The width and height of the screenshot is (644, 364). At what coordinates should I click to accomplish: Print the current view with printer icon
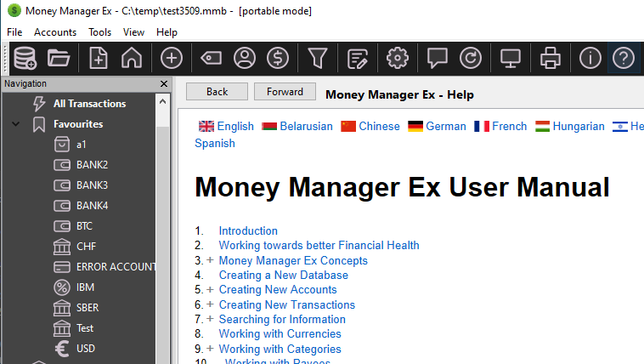[550, 58]
